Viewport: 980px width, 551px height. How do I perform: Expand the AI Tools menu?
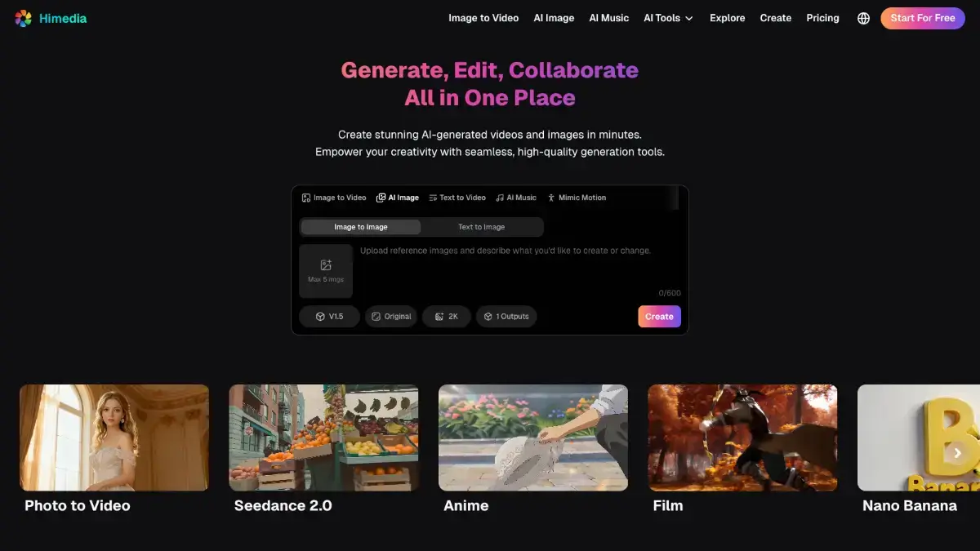point(668,18)
